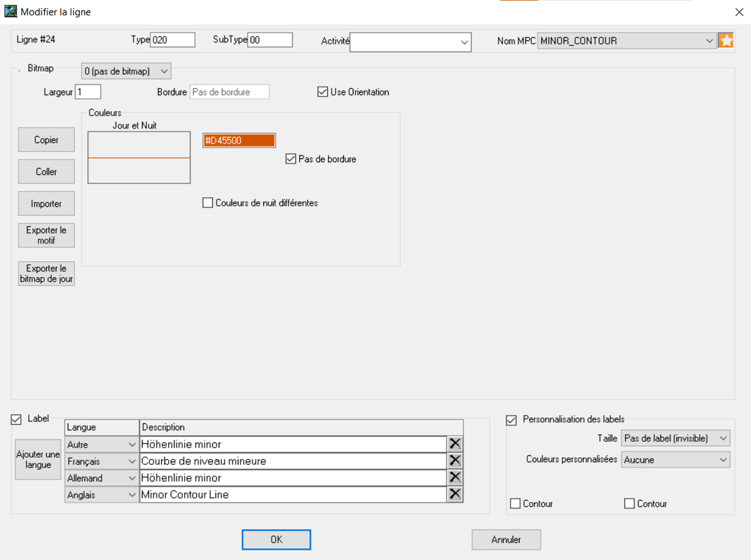The width and height of the screenshot is (751, 560).
Task: Open the Couleurs personnalisées dropdown
Action: [x=675, y=459]
